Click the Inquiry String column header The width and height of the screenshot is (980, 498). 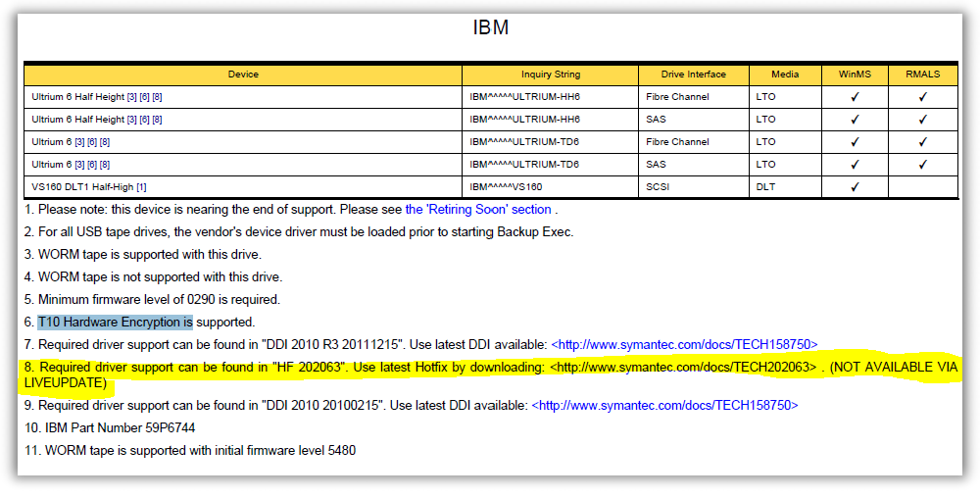click(550, 75)
